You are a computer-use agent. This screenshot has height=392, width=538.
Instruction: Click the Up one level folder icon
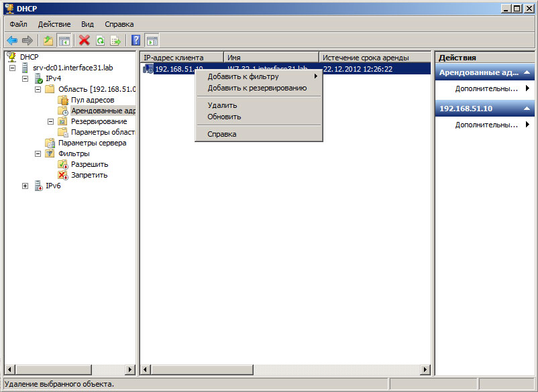(48, 40)
